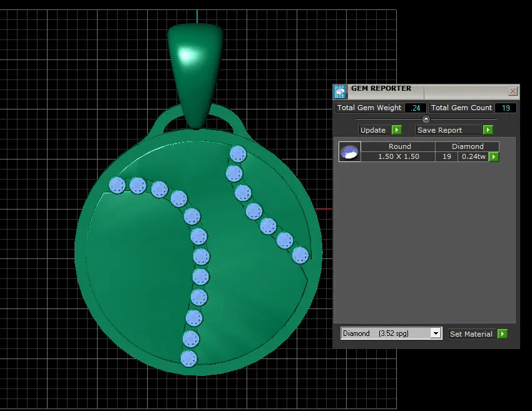The width and height of the screenshot is (532, 411).
Task: Click the GEM REPORTER title bar
Action: tap(426, 91)
